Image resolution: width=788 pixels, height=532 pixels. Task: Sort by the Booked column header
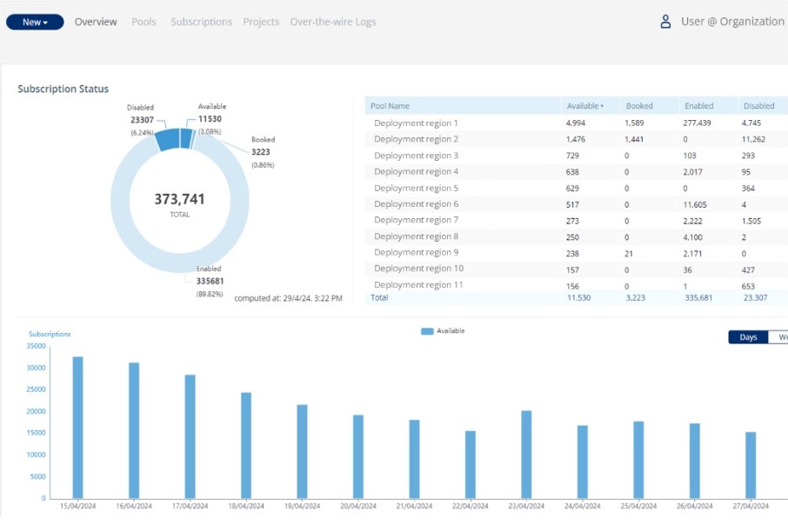(x=639, y=106)
